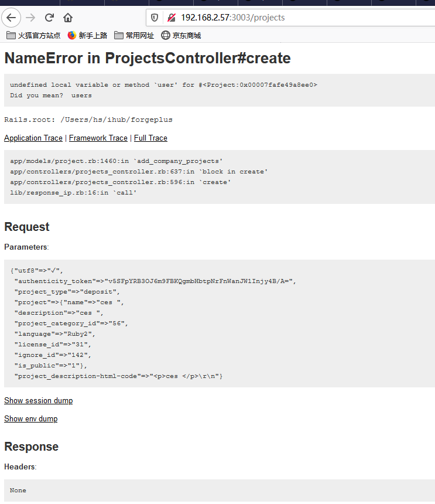Open the browser home page icon
Viewport: 435px width, 504px height.
[68, 18]
